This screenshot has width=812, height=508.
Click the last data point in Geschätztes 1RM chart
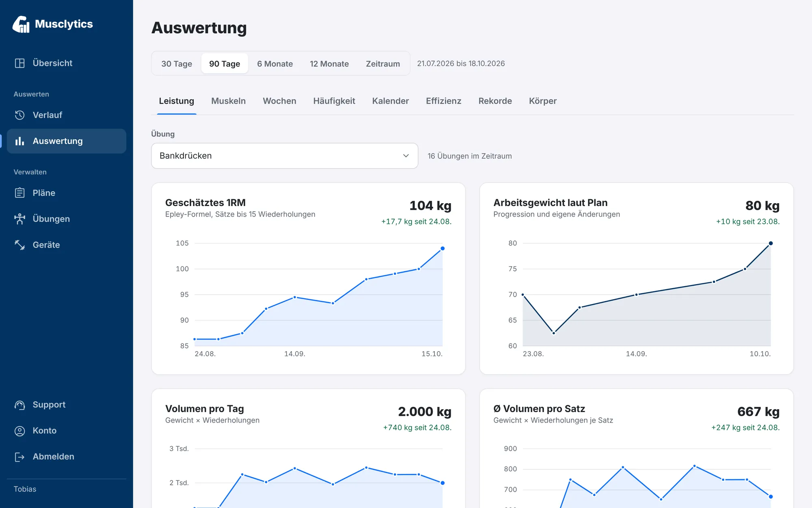point(443,248)
